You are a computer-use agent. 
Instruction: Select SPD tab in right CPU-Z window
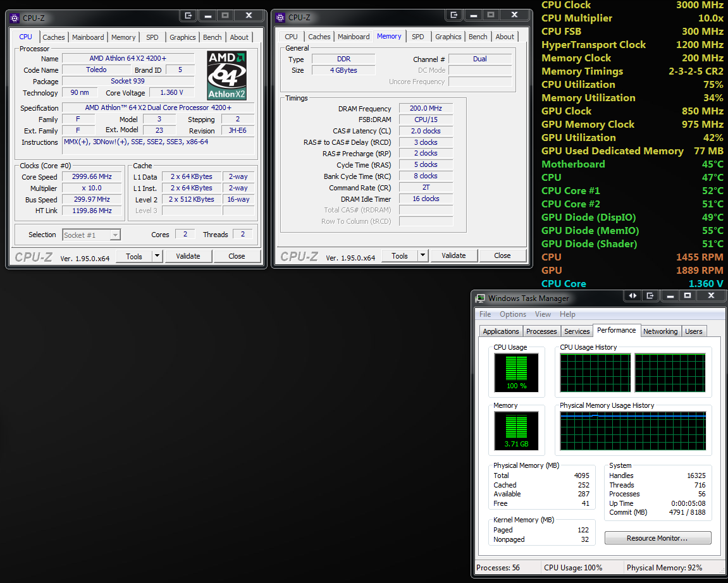pos(418,37)
